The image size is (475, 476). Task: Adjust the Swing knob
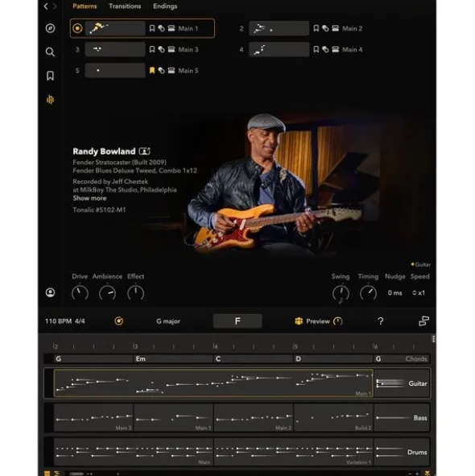341,293
